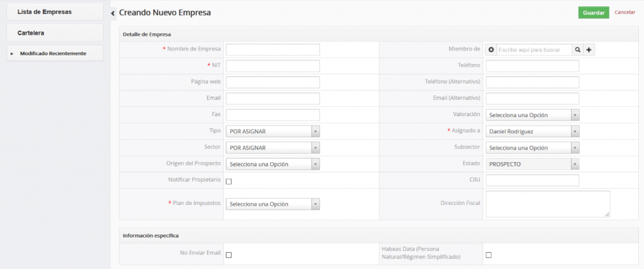Click the search magnifier icon in Miembro de
This screenshot has width=644, height=269.
[x=577, y=50]
